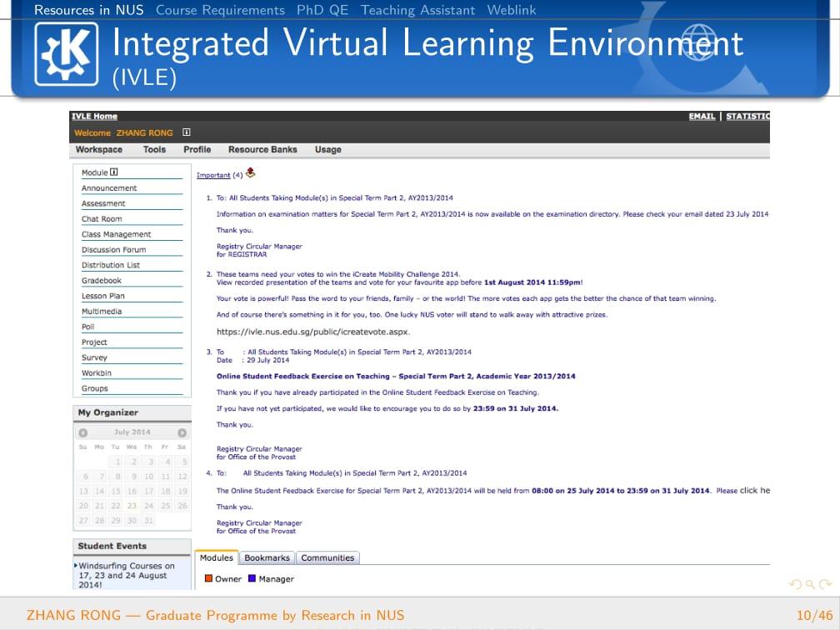
Task: Jump to Course Requirements section
Action: coord(220,10)
